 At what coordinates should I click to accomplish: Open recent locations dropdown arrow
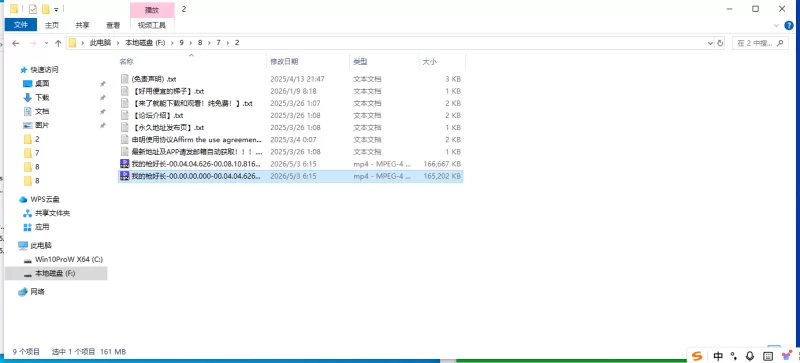[x=46, y=43]
